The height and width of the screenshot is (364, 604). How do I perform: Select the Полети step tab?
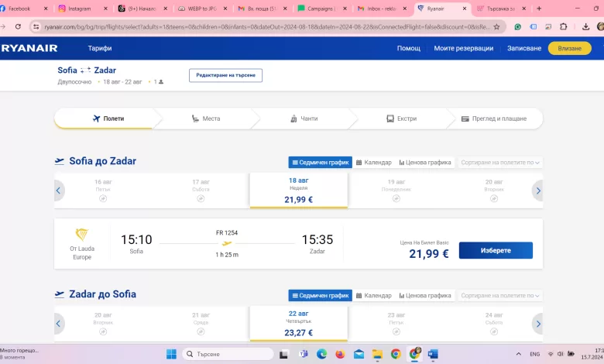point(108,118)
